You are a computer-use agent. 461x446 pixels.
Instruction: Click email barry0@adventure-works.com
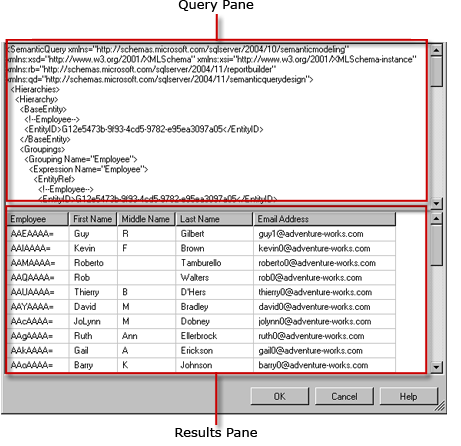(313, 365)
